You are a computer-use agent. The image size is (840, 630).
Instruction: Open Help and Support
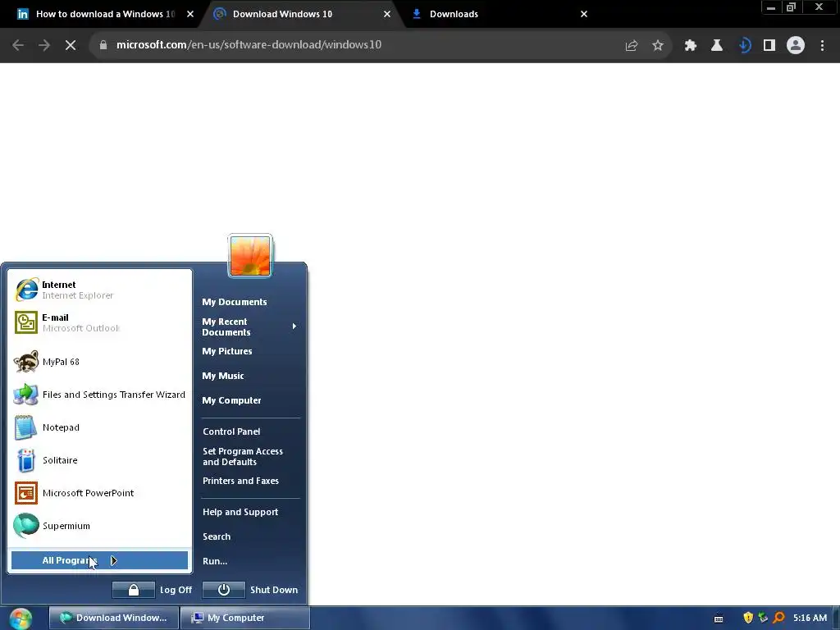click(240, 512)
